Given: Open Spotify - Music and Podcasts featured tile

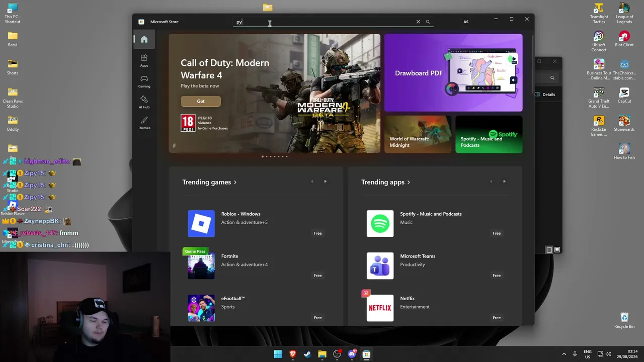Looking at the screenshot, I should (489, 134).
